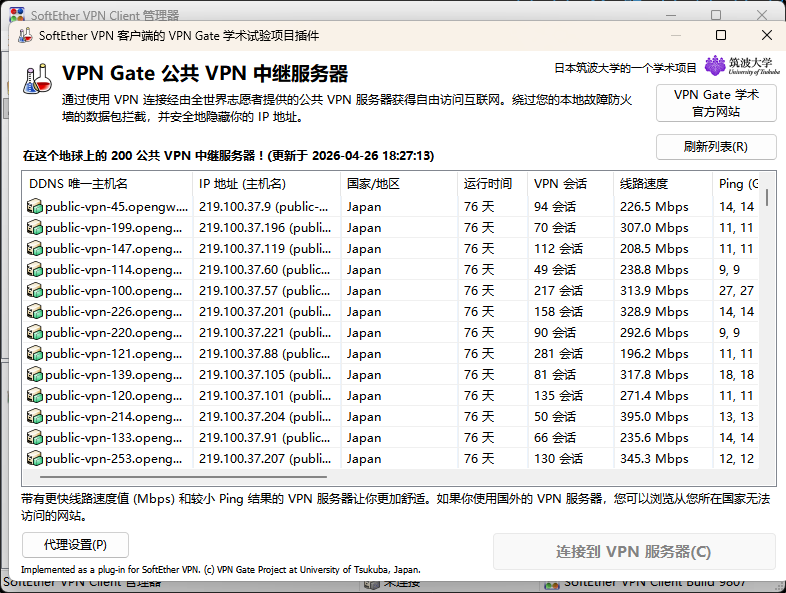Click 连接到 VPN 服务器(C) button

(x=634, y=551)
